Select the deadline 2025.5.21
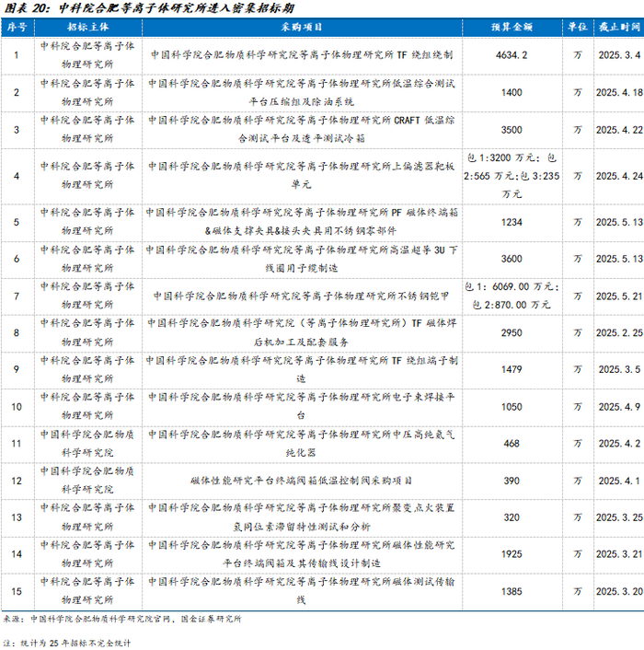644x650 pixels. pos(619,296)
